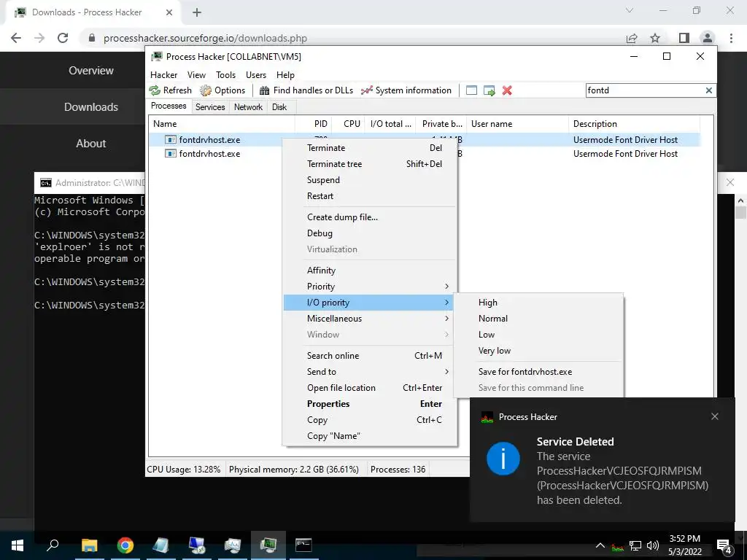
Task: Expand the Send to submenu
Action: coord(370,372)
